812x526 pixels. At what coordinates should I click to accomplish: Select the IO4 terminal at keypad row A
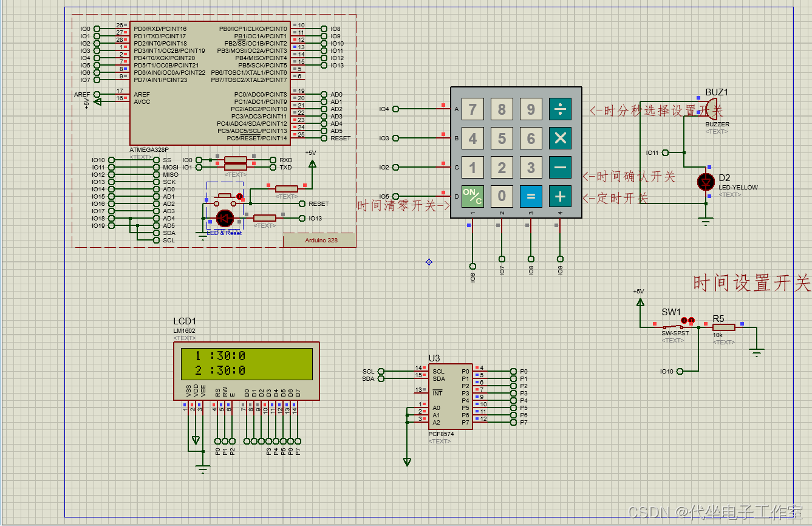[x=396, y=109]
